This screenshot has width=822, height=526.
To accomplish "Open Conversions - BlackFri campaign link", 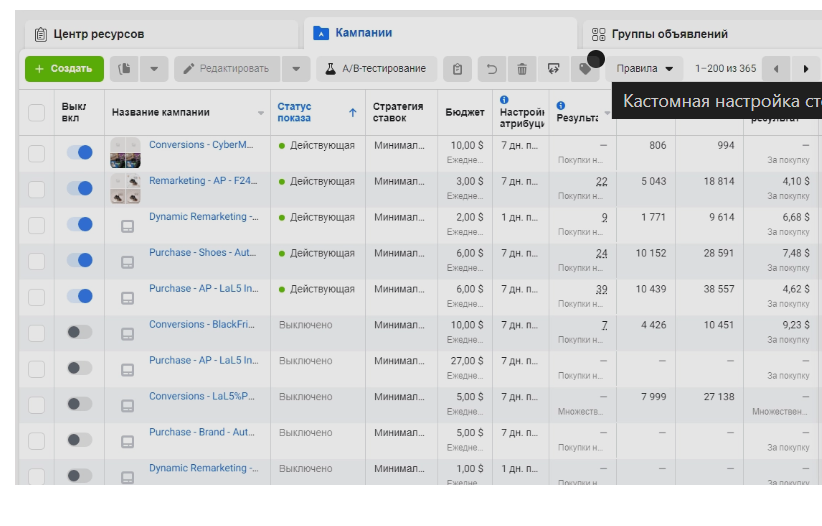I will (x=202, y=324).
